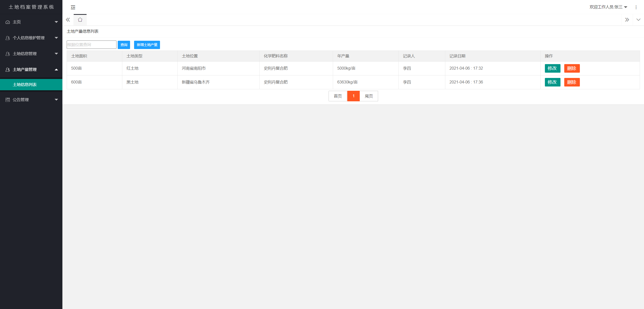Click the calendar icon beside 公告管理
Image resolution: width=644 pixels, height=309 pixels.
click(x=8, y=100)
